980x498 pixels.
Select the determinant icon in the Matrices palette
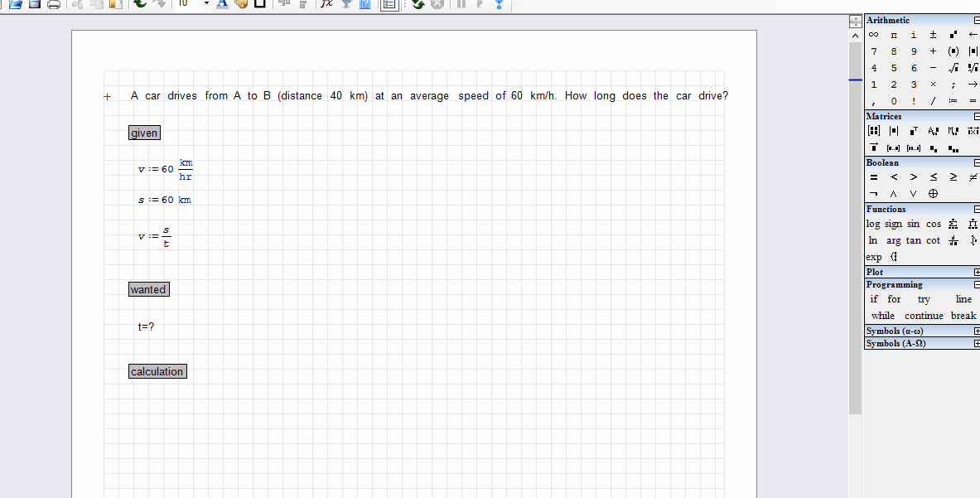pyautogui.click(x=894, y=128)
